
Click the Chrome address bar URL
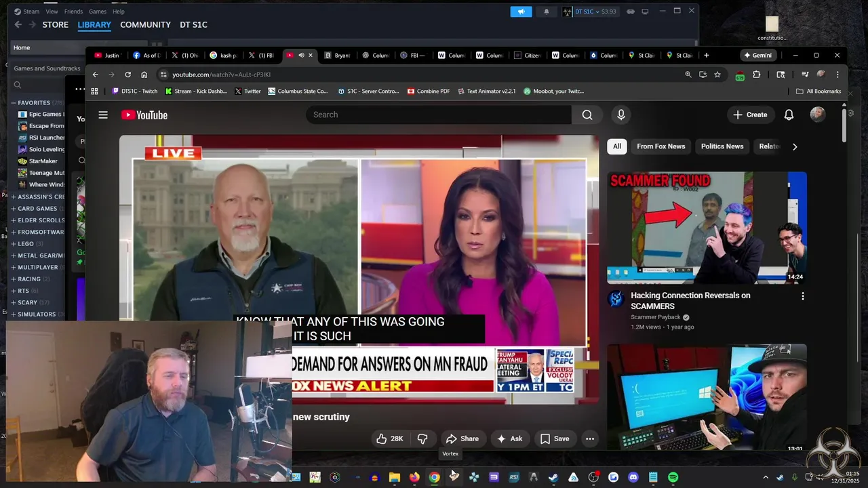(x=221, y=75)
